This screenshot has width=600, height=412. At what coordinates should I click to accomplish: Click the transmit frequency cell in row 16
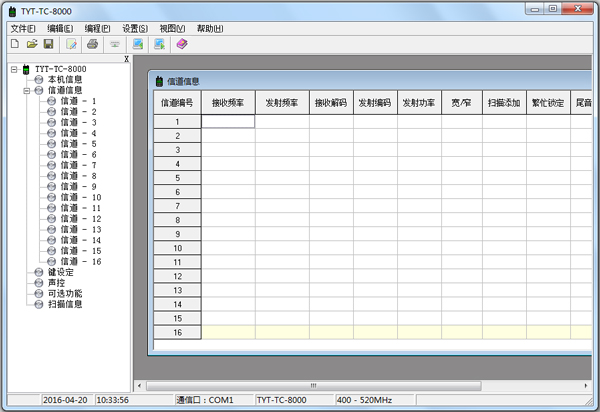click(282, 332)
